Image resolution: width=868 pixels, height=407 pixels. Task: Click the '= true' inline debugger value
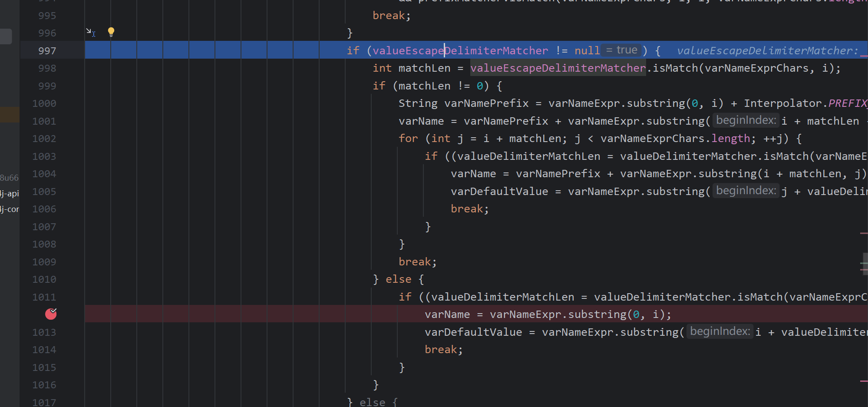pos(622,50)
